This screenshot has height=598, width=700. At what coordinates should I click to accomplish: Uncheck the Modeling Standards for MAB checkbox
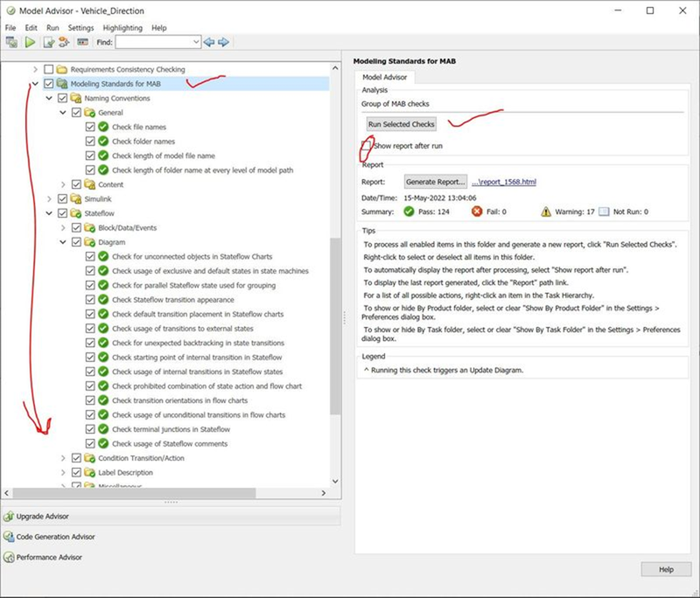49,84
